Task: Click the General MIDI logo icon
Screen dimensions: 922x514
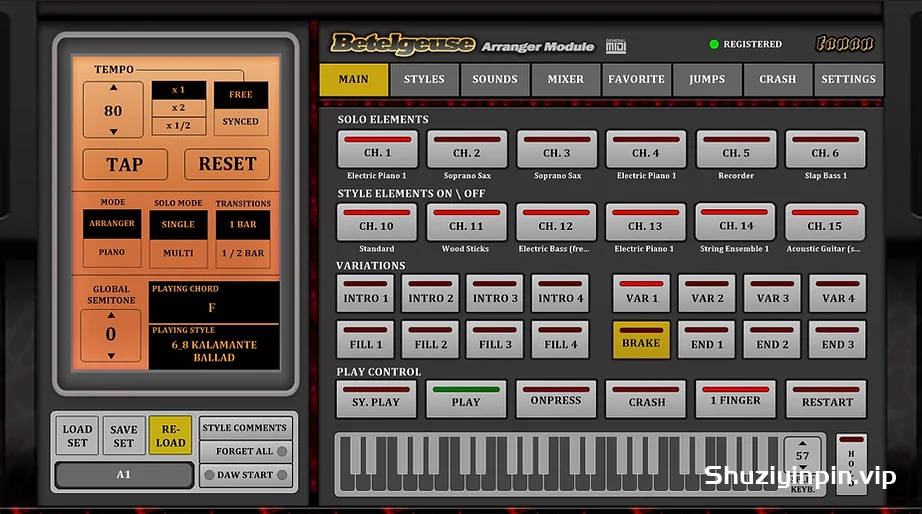Action: tap(616, 46)
